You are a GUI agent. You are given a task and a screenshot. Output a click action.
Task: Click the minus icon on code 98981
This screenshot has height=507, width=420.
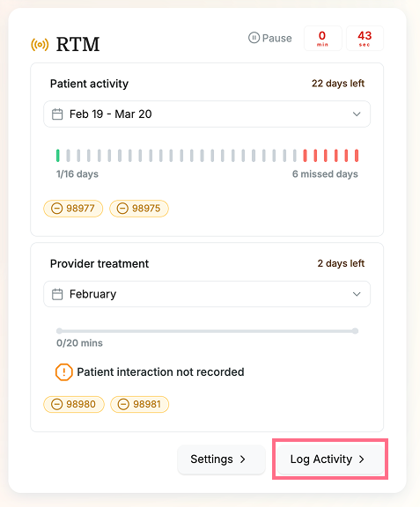123,405
